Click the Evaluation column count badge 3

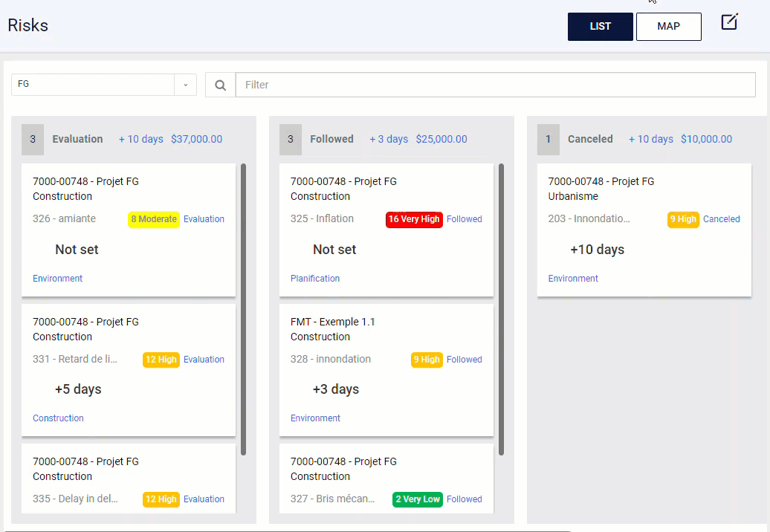(33, 140)
